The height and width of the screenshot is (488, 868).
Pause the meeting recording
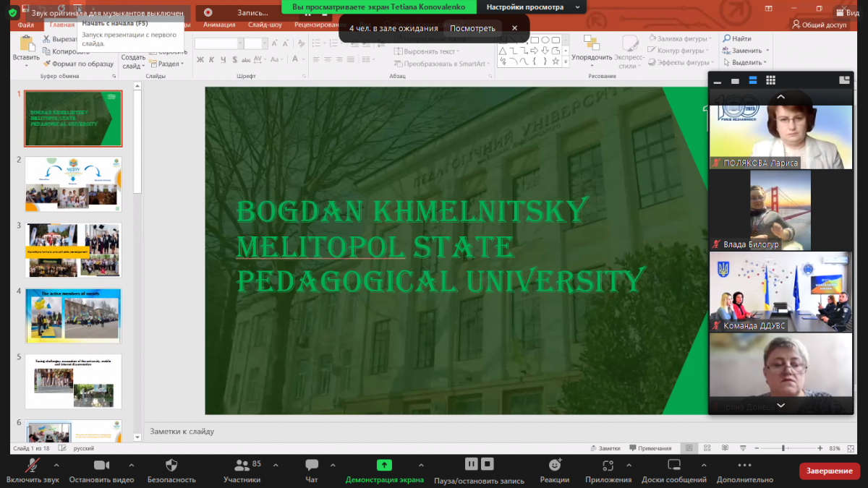tap(471, 464)
